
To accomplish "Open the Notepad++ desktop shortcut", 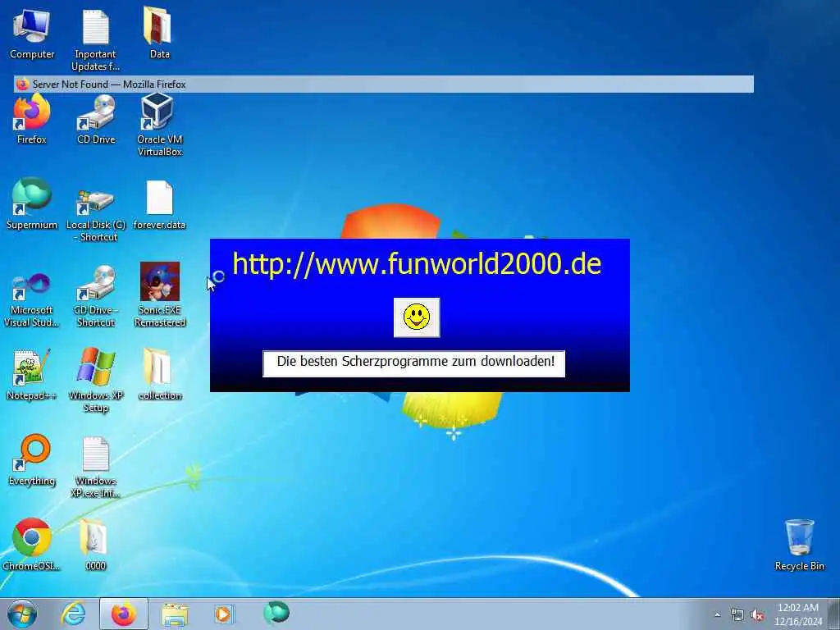I will point(32,375).
